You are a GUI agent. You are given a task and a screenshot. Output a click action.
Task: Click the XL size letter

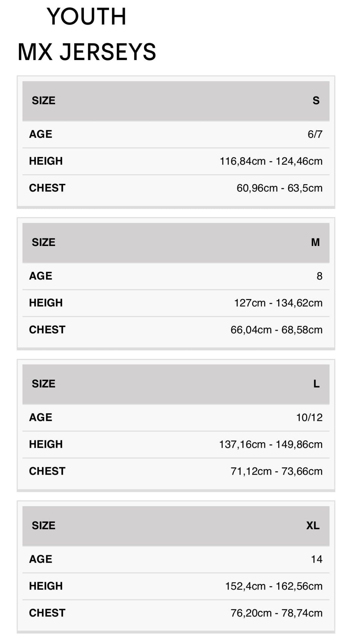(313, 525)
